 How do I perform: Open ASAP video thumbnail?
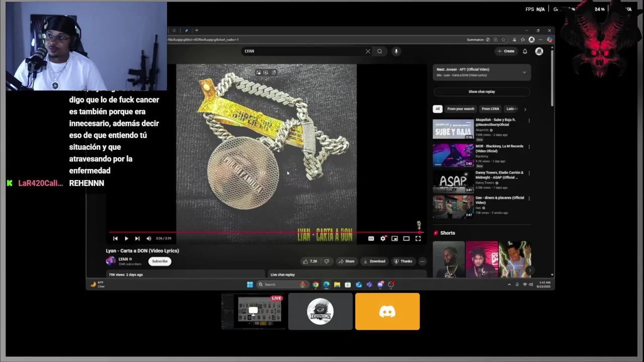tap(453, 182)
